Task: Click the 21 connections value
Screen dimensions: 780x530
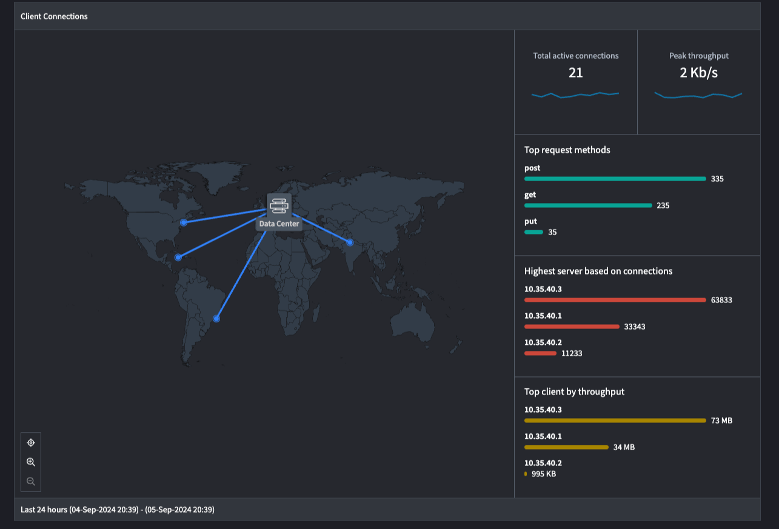Action: (576, 73)
